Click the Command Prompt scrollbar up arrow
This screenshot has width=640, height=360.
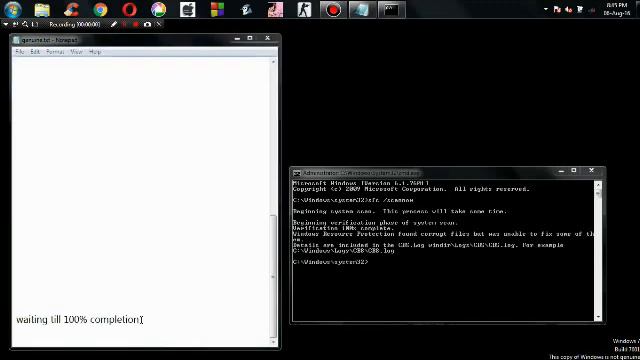[598, 185]
